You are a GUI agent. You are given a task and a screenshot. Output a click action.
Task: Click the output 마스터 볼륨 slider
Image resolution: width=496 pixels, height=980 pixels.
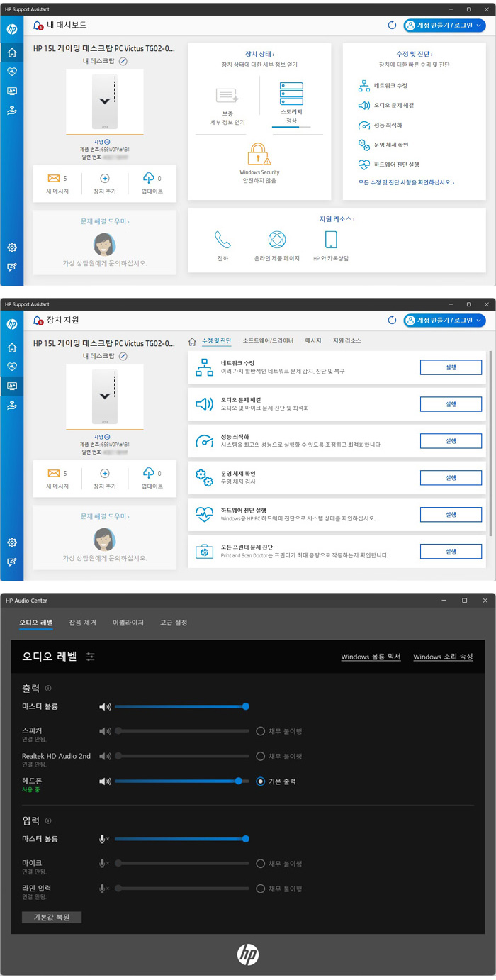[180, 706]
